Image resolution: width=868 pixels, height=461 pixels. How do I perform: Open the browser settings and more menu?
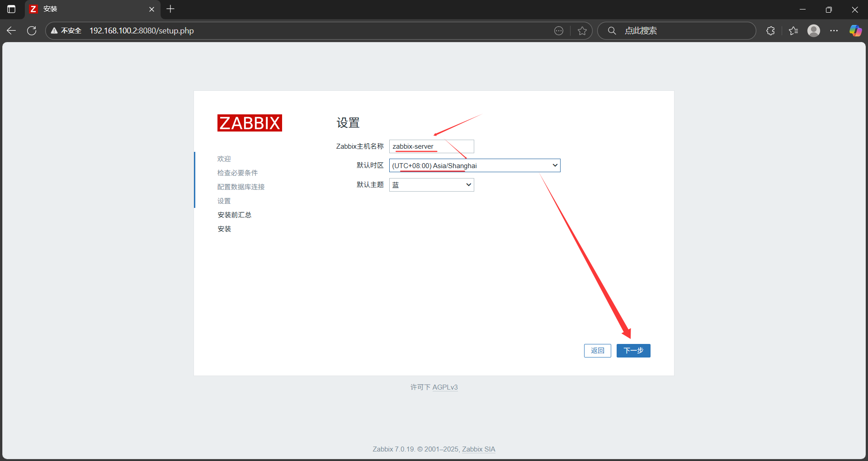click(834, 31)
